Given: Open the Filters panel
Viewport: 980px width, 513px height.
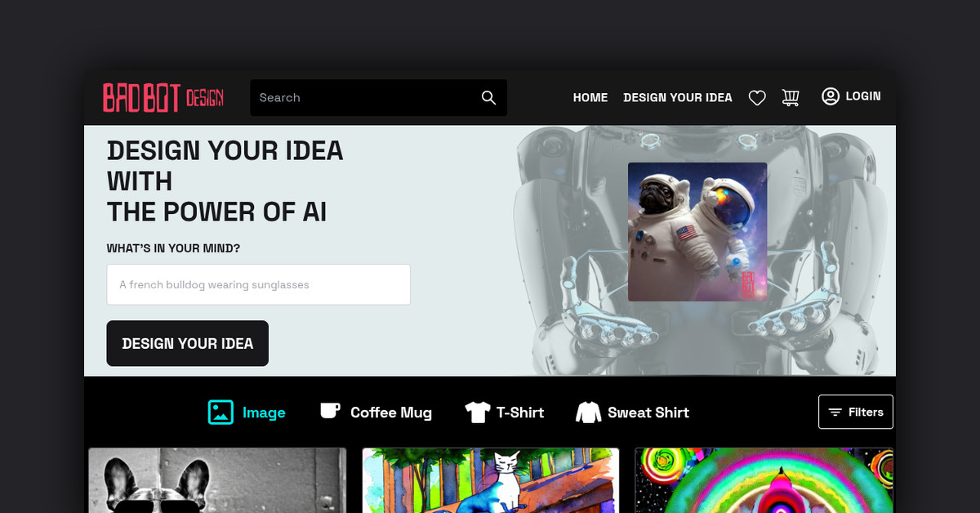Looking at the screenshot, I should [x=856, y=412].
